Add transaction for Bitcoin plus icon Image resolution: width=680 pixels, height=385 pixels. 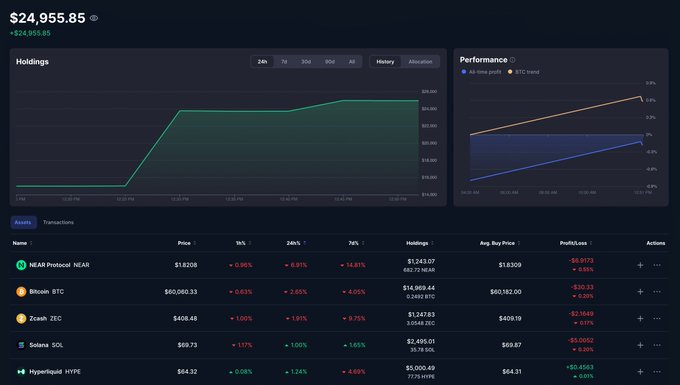(x=640, y=292)
